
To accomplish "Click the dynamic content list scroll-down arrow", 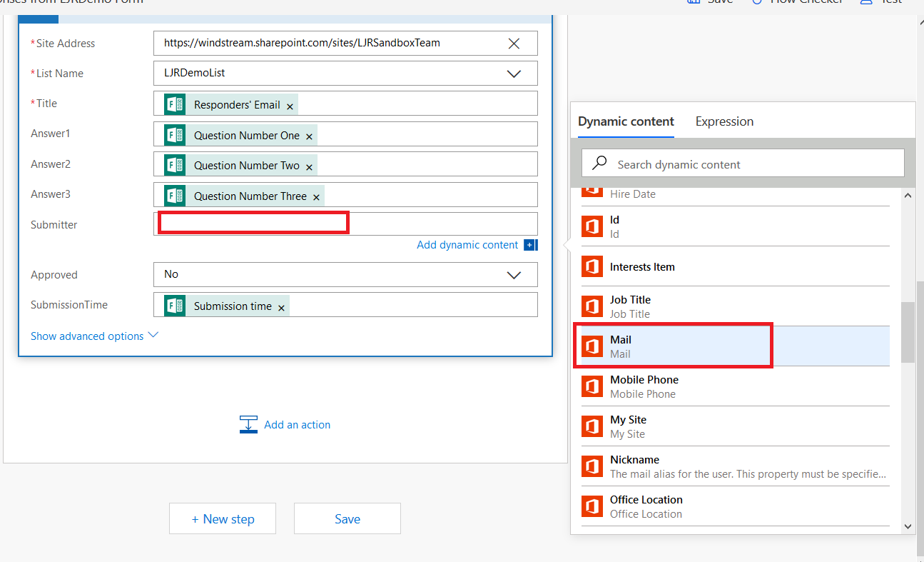I will [x=908, y=526].
